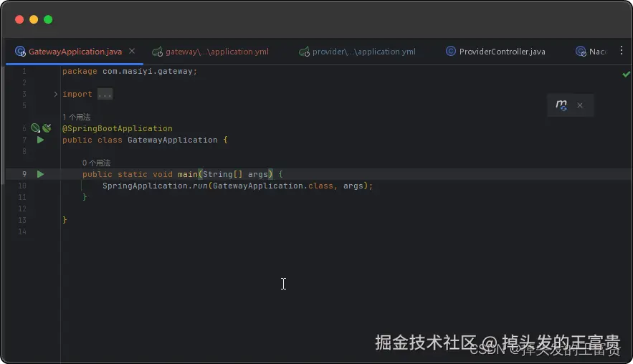Run GatewayApplication class gutter arrow
633x364 pixels.
40,140
